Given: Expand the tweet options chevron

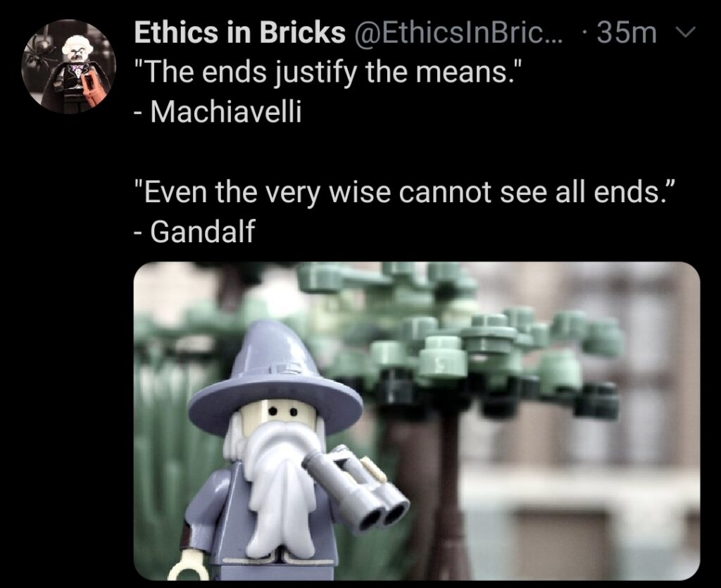Looking at the screenshot, I should click(686, 32).
